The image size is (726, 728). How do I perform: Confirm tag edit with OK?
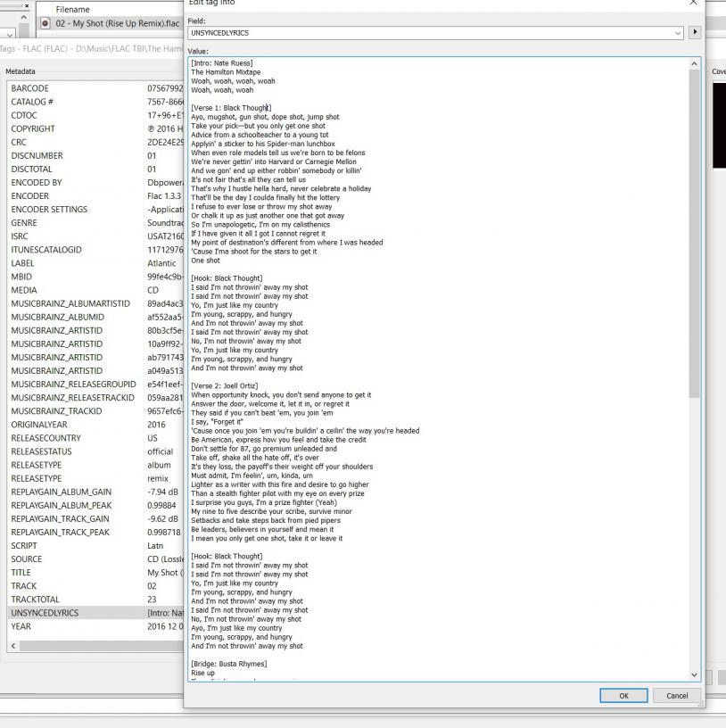(623, 695)
